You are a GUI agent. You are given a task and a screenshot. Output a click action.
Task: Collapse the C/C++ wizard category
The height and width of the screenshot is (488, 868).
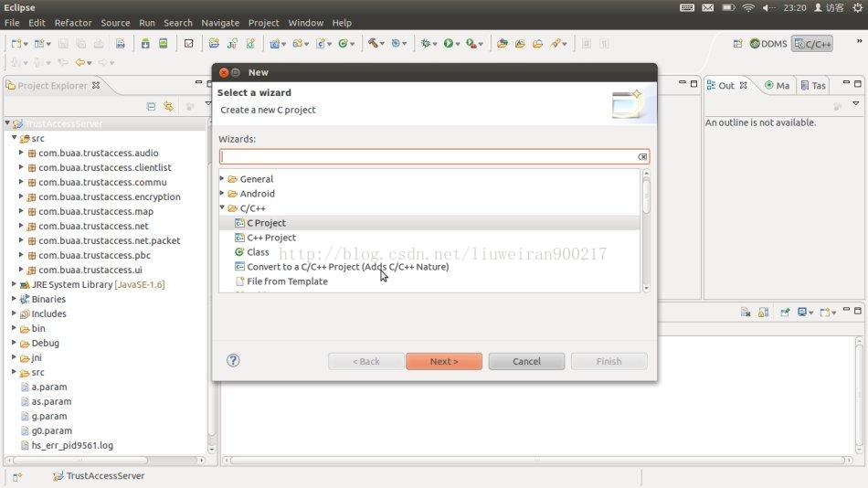(222, 207)
